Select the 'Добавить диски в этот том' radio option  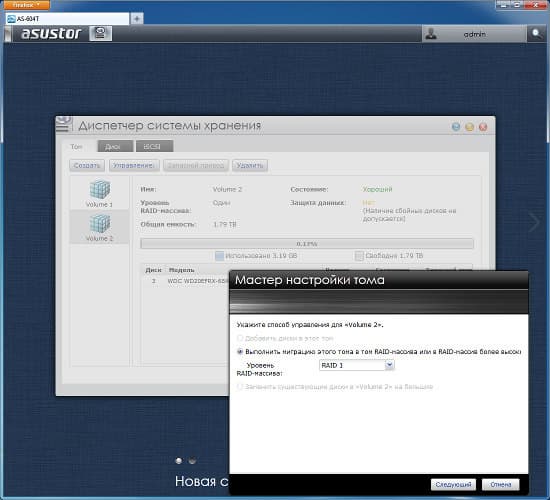[x=240, y=338]
